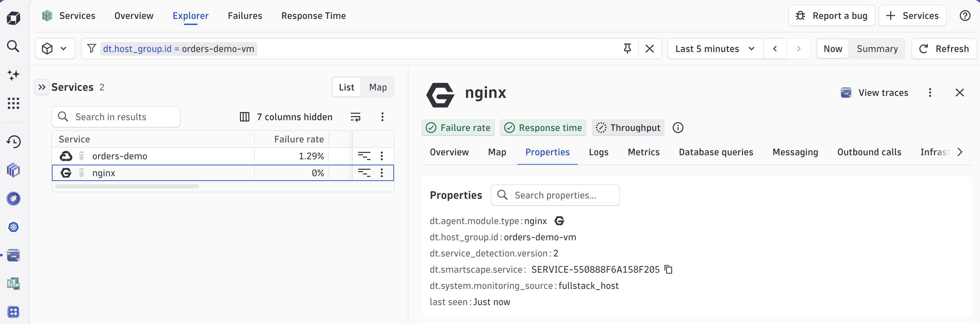Click the Services cube icon in header
The width and height of the screenshot is (980, 324).
pos(47,16)
